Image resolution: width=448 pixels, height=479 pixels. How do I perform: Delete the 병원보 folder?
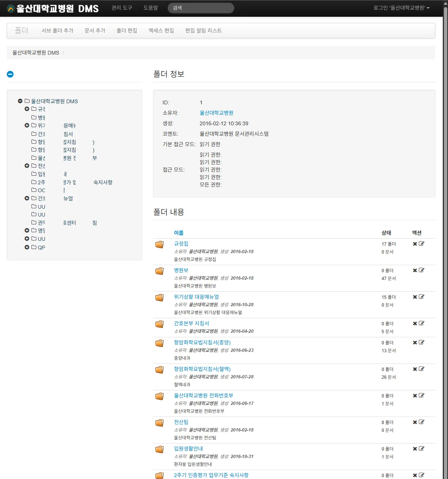(x=415, y=270)
